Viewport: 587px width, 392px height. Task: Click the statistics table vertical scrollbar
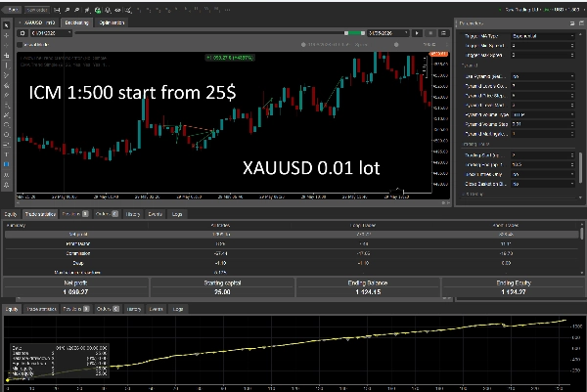click(x=581, y=233)
